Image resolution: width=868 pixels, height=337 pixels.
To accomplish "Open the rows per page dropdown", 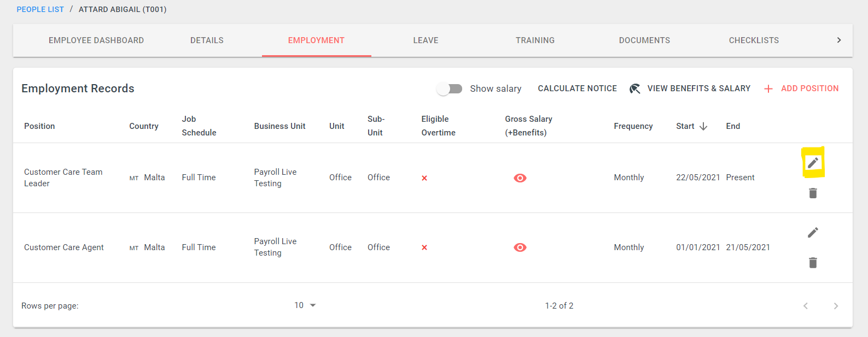I will coord(305,305).
